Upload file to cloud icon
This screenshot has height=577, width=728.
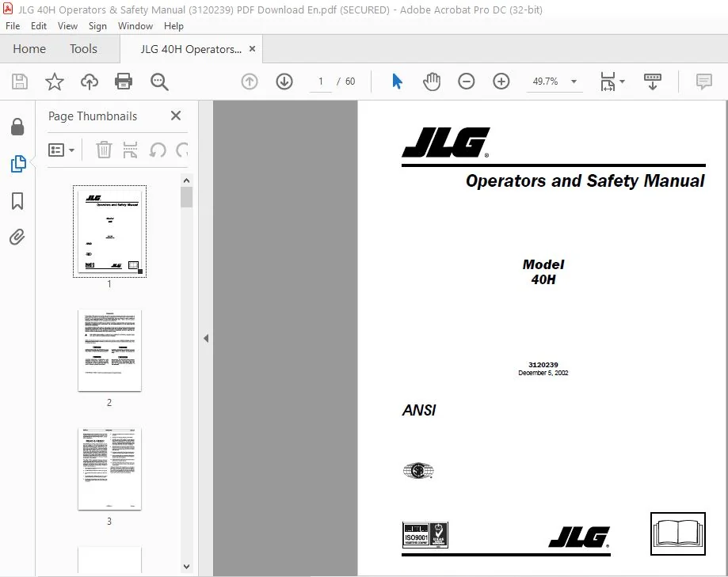tap(90, 82)
